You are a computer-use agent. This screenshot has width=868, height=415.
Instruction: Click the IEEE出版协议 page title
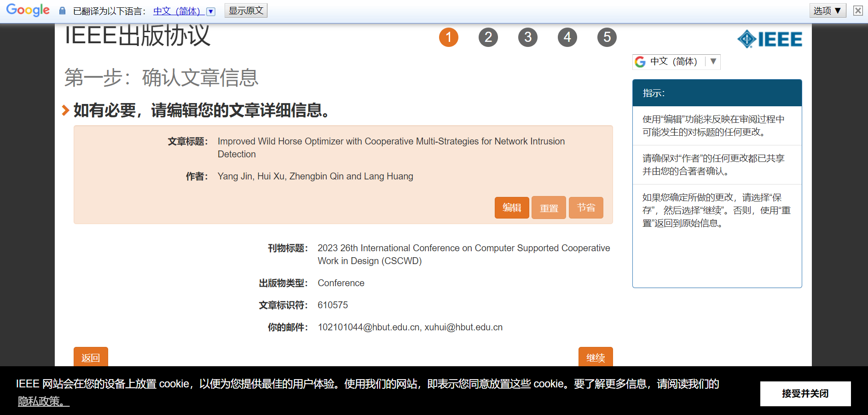coord(137,36)
